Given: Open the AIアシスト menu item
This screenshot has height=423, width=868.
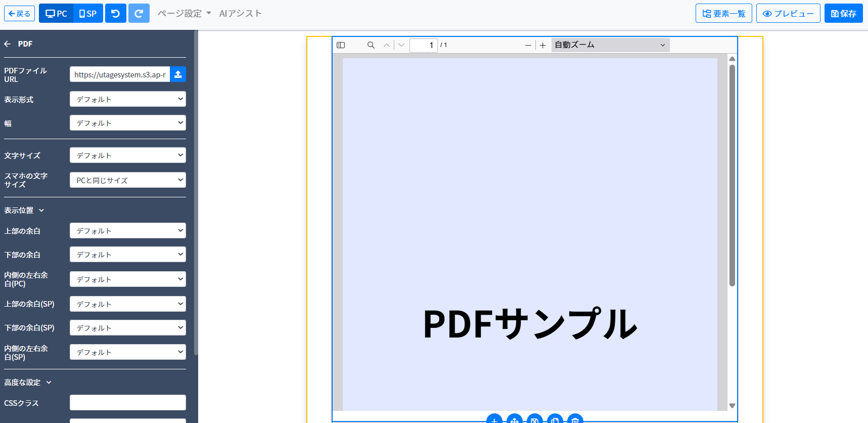Looking at the screenshot, I should click(x=240, y=14).
